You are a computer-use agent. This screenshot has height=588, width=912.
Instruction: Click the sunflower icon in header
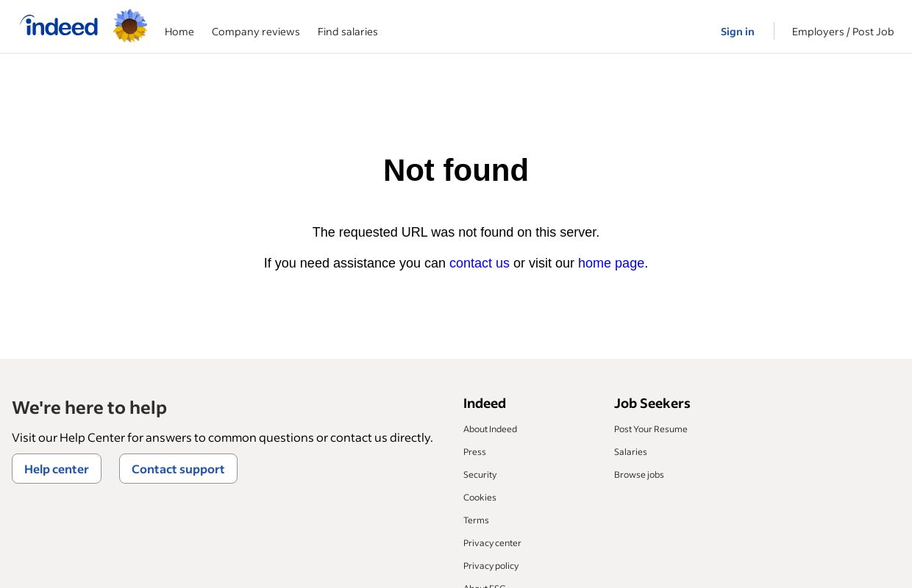(x=130, y=26)
